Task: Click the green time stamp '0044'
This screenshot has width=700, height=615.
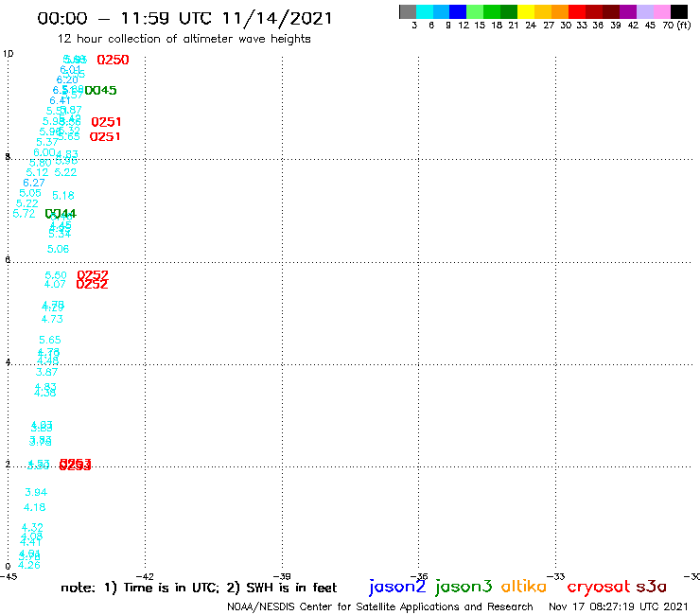Action: pyautogui.click(x=61, y=214)
